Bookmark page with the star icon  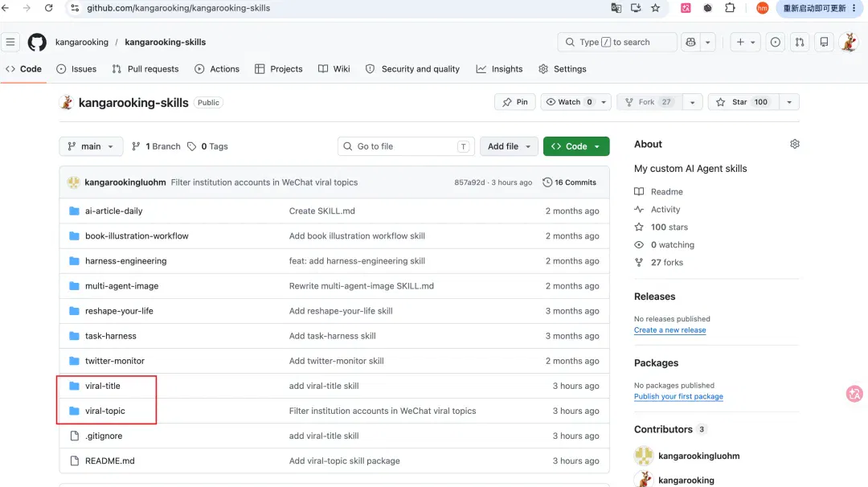(656, 8)
